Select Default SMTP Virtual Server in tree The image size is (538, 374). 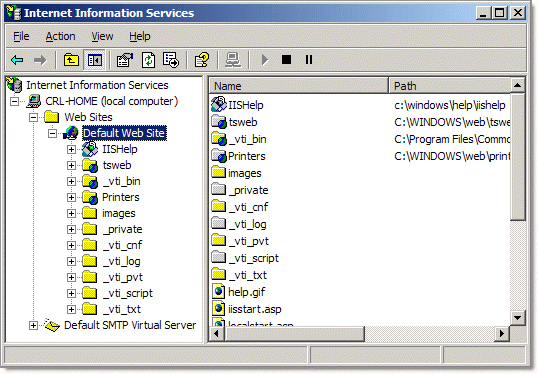(x=130, y=325)
